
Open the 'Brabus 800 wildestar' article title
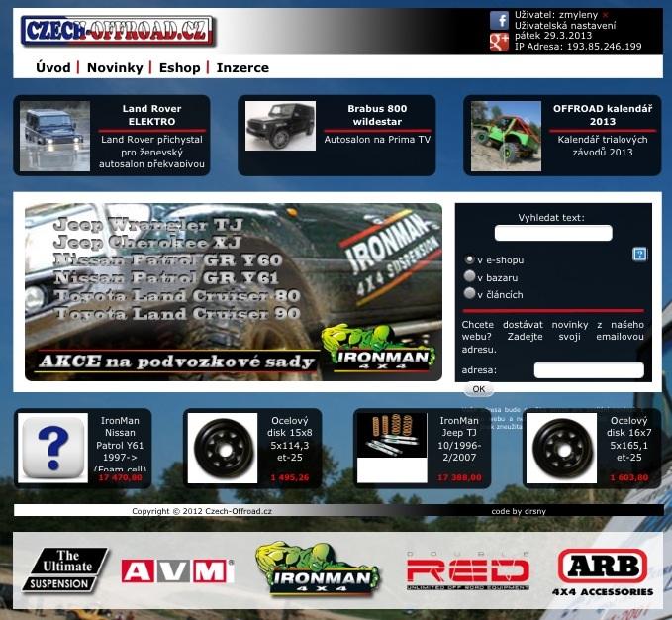click(x=377, y=115)
